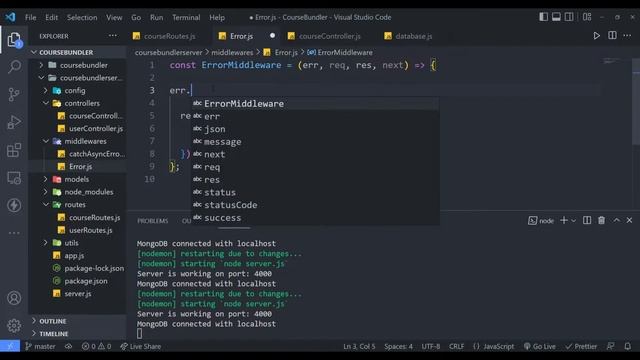Screen dimensions: 640x360
Task: Open the Search view icon
Action: point(14,67)
